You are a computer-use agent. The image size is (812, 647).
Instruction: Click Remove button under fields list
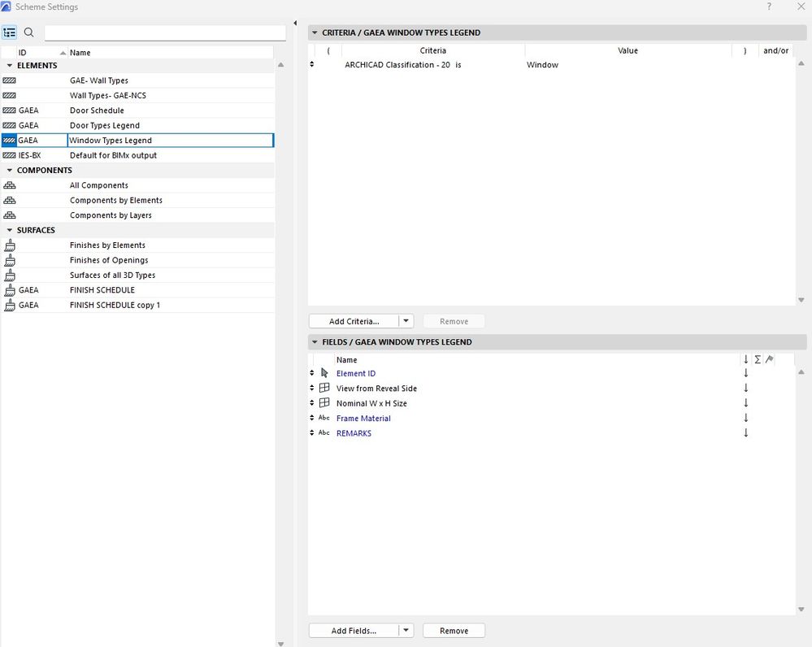pyautogui.click(x=454, y=631)
